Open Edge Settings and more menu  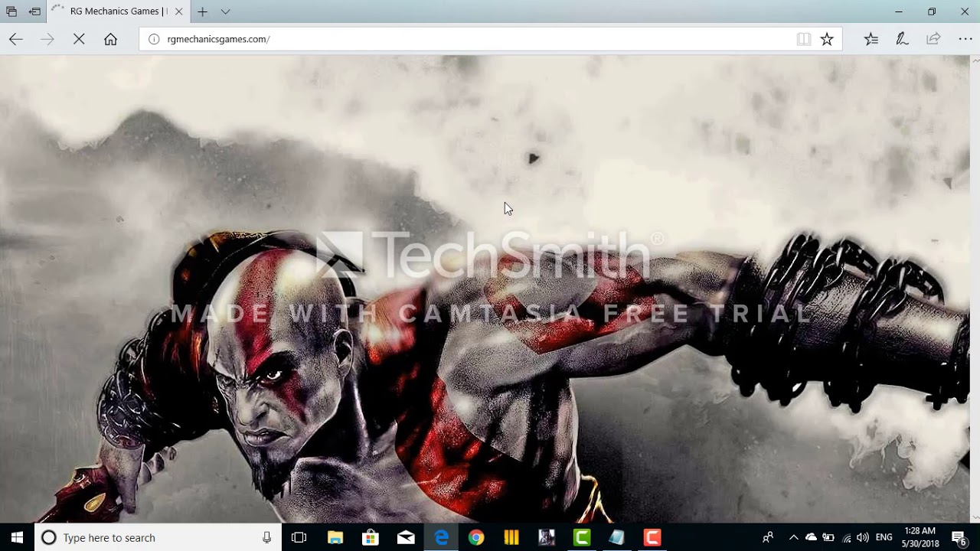point(965,39)
